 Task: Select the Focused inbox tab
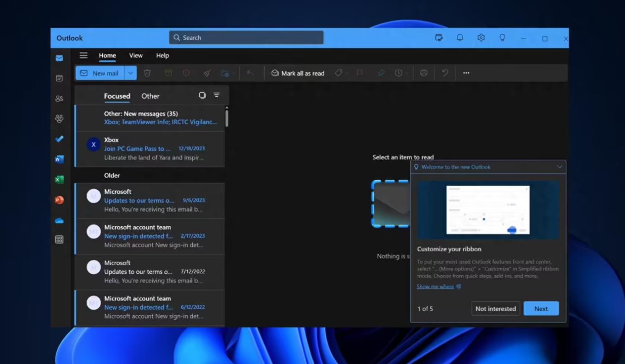[x=117, y=96]
